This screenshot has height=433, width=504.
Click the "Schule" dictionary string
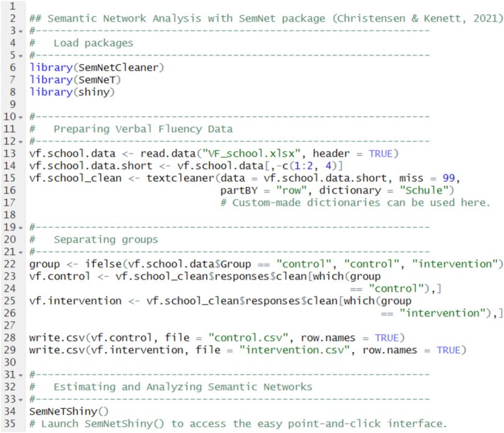coord(424,191)
